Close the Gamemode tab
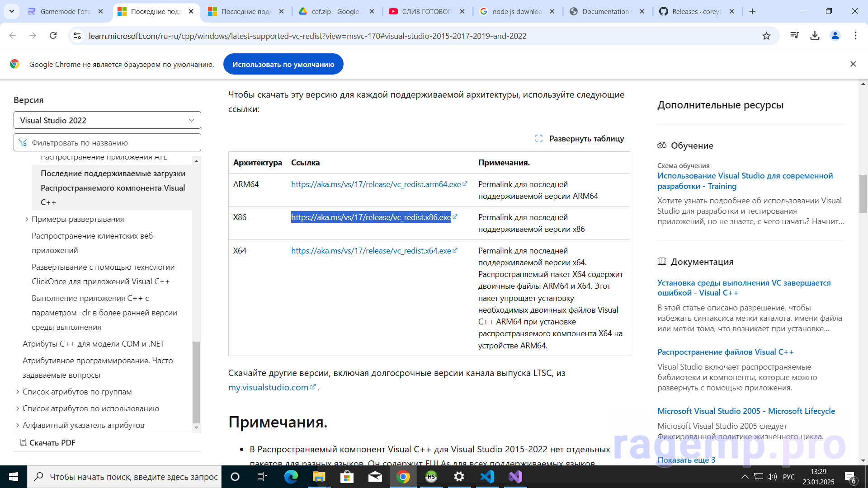Image resolution: width=868 pixels, height=488 pixels. (x=100, y=11)
